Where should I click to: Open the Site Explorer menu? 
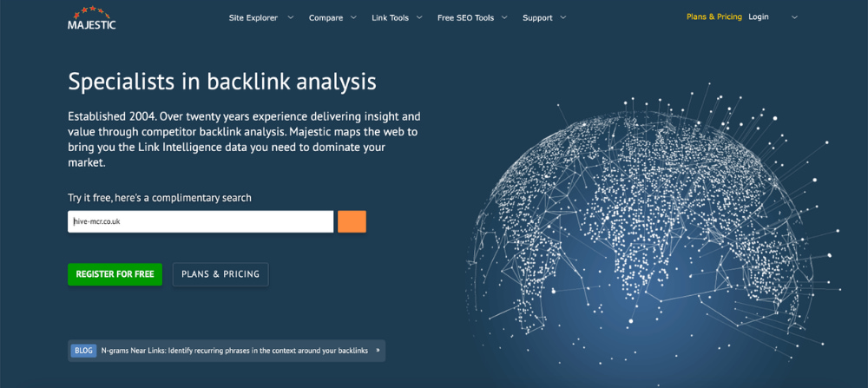pyautogui.click(x=253, y=17)
